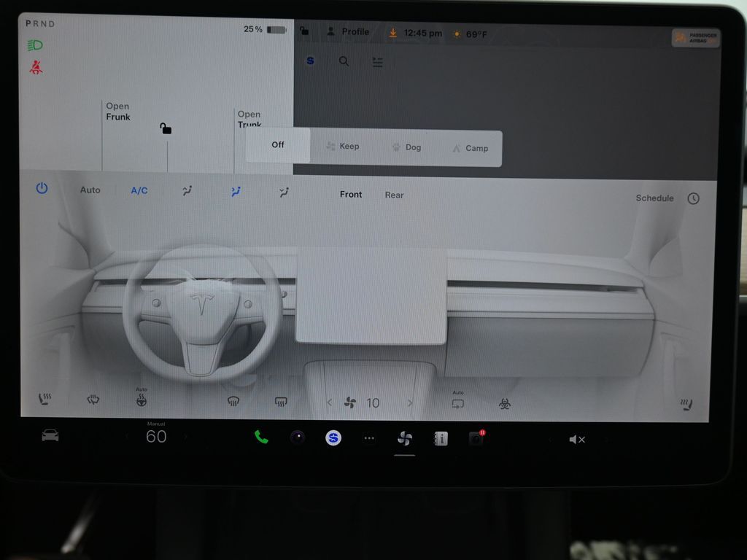The height and width of the screenshot is (560, 747).
Task: Unmute the volume speaker icon
Action: [x=576, y=439]
